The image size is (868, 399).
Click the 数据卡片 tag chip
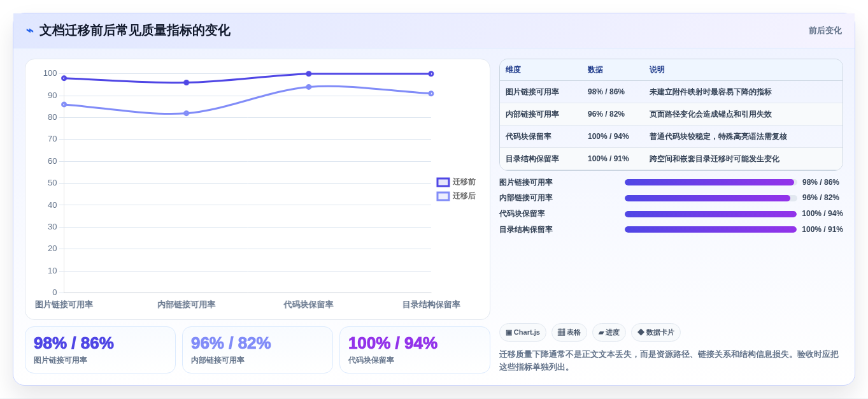tap(656, 333)
